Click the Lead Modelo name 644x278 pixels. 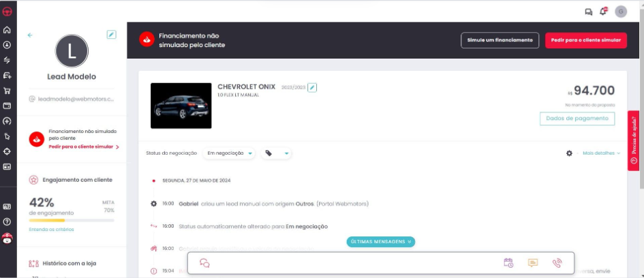(x=72, y=77)
